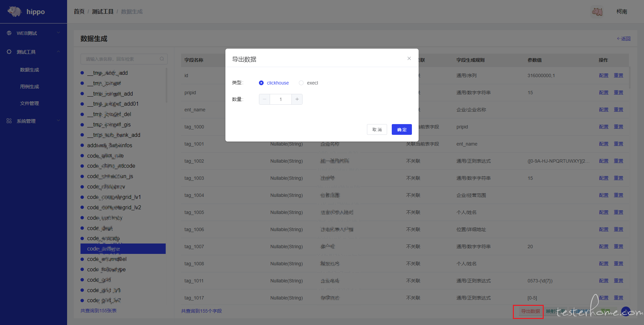The height and width of the screenshot is (325, 644).
Task: Click 配置 in the id row
Action: [604, 75]
